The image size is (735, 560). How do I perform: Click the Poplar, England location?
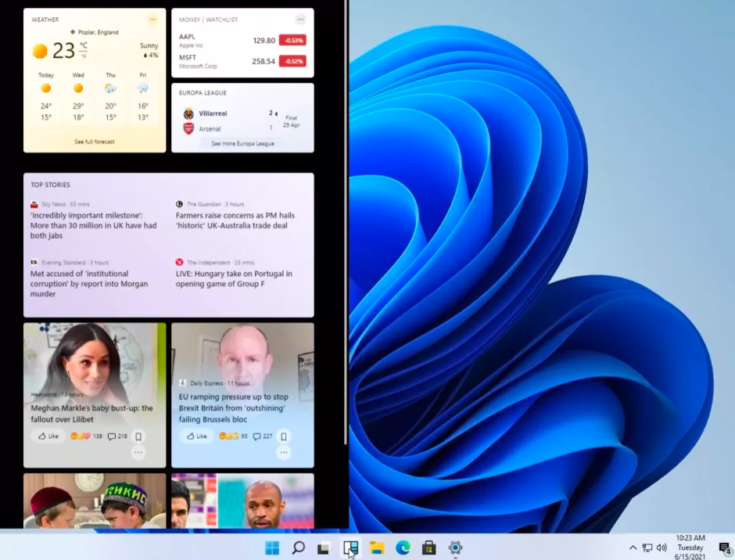click(95, 32)
